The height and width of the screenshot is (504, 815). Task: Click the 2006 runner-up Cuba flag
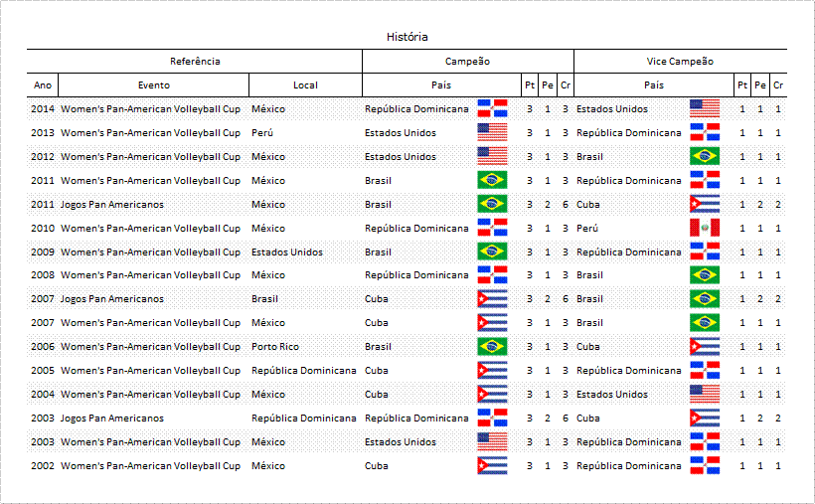(704, 346)
